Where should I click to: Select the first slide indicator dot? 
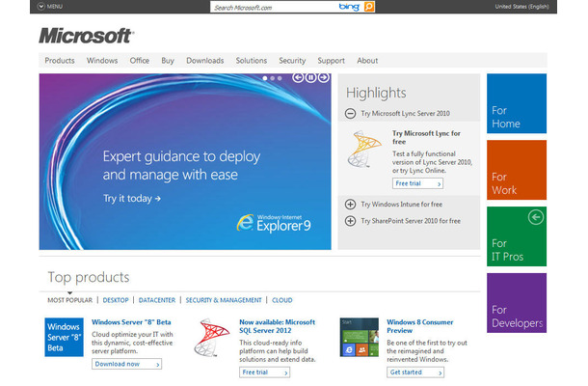(x=265, y=78)
